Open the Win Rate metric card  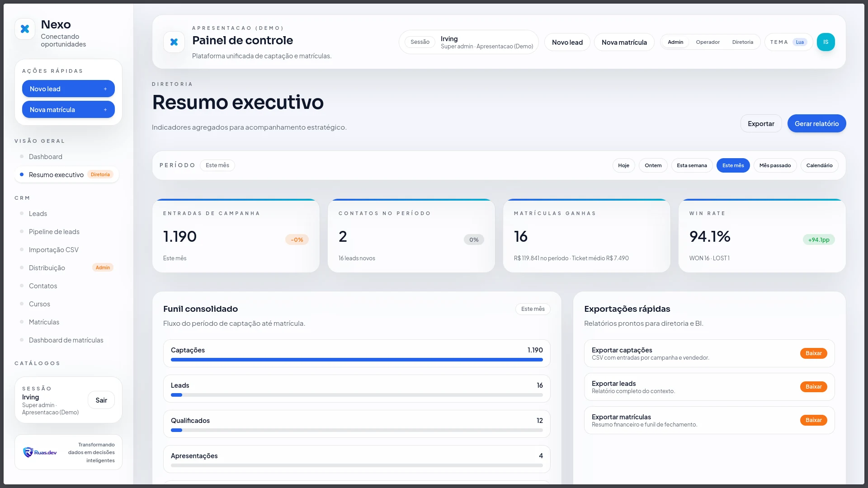point(761,236)
